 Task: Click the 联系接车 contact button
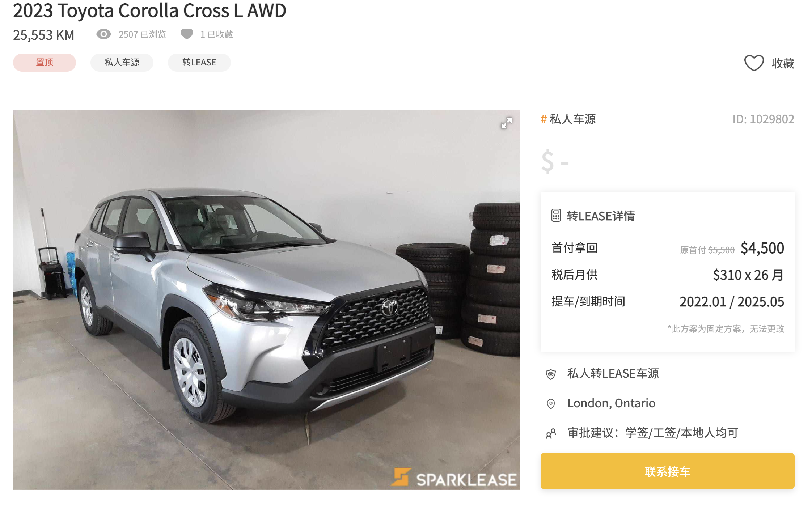click(x=667, y=471)
